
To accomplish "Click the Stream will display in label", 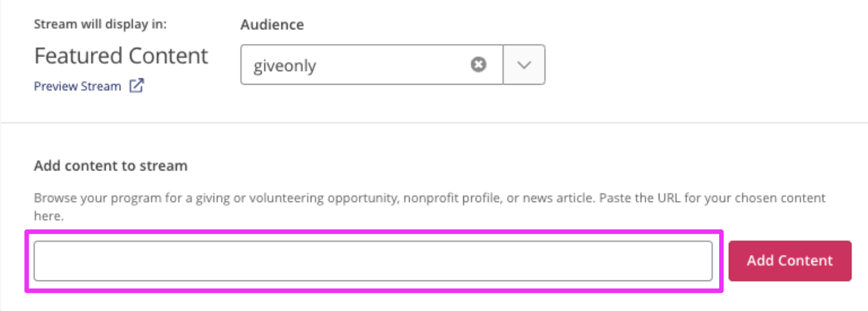I will click(100, 25).
